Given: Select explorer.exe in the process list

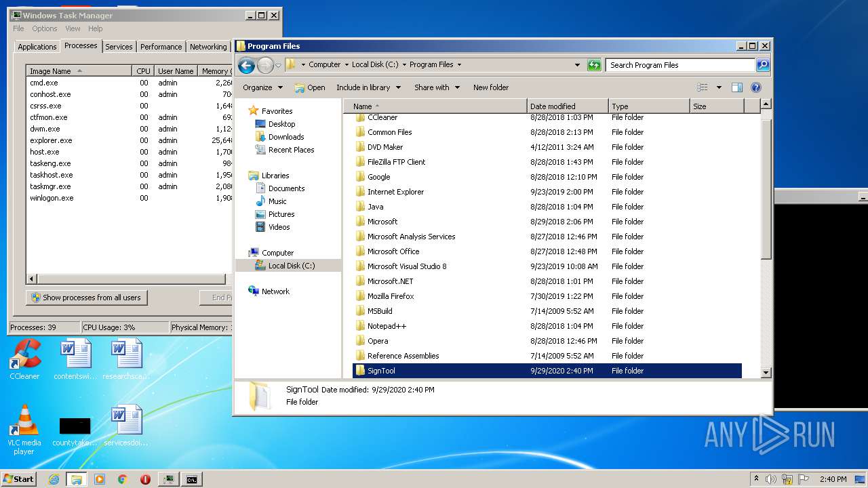Looking at the screenshot, I should click(130, 140).
